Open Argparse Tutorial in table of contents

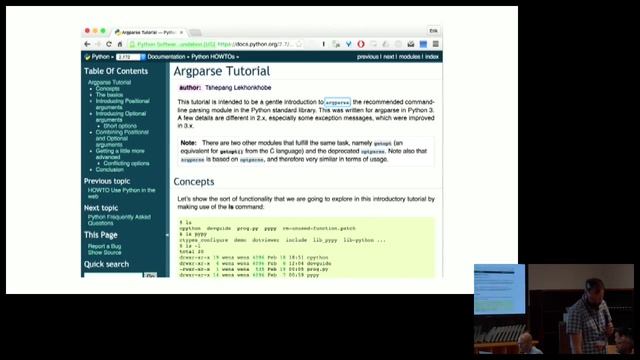pyautogui.click(x=109, y=82)
